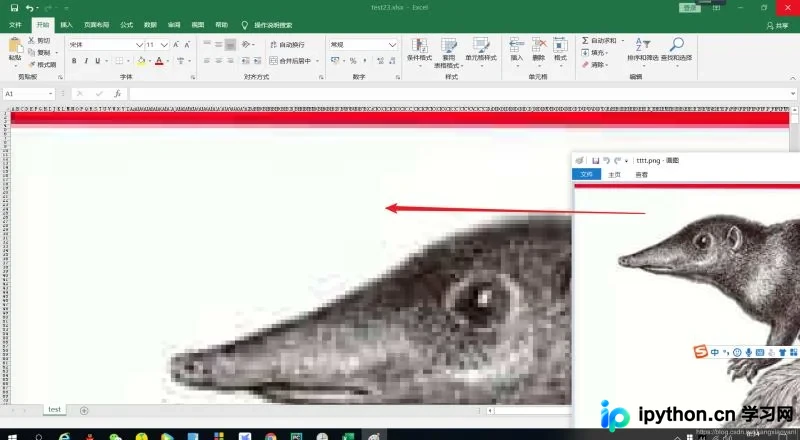Open 条件格式 conditional formatting
Screen dimensions: 800x440
pyautogui.click(x=419, y=51)
